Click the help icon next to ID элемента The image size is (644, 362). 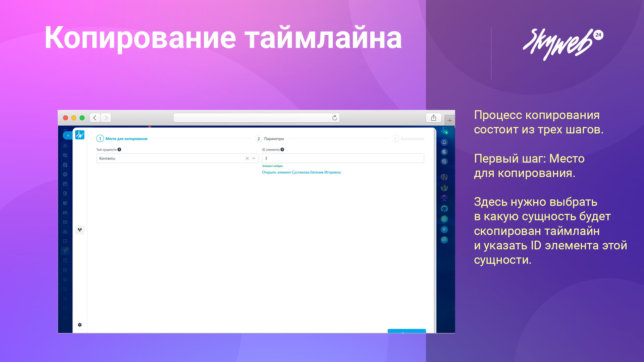pos(282,150)
